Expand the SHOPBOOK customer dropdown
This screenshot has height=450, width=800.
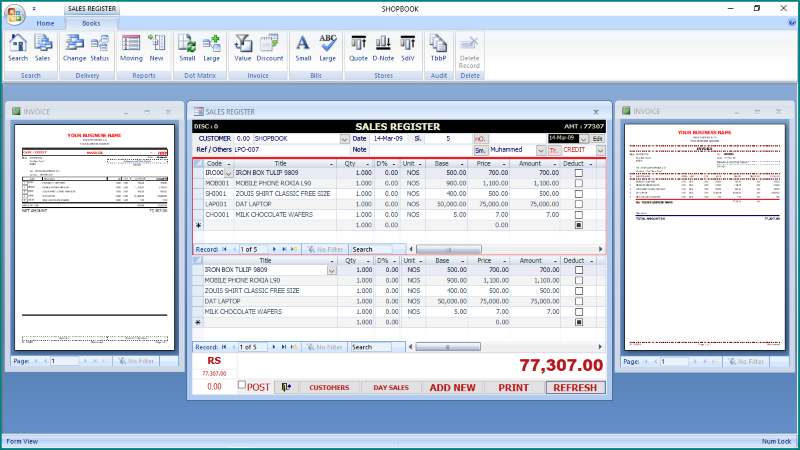point(344,139)
